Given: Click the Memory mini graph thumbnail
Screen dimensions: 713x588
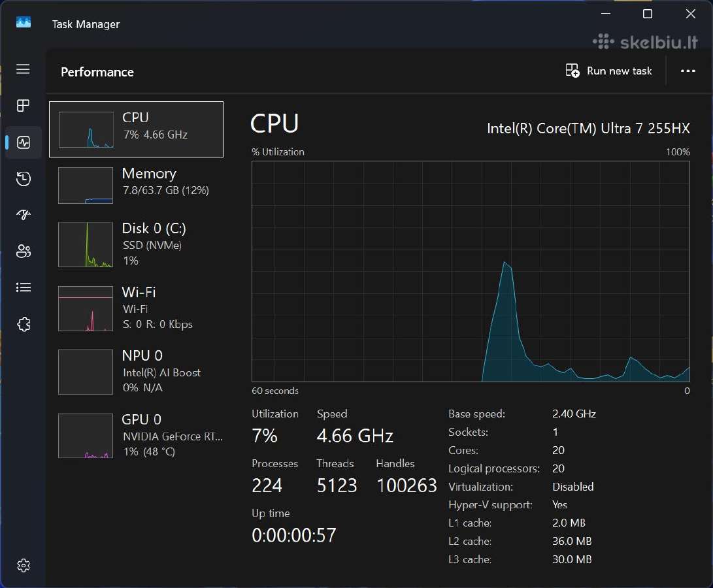Looking at the screenshot, I should pyautogui.click(x=86, y=186).
